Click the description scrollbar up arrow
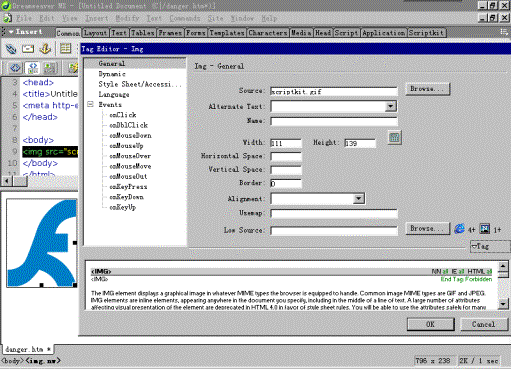 [503, 266]
